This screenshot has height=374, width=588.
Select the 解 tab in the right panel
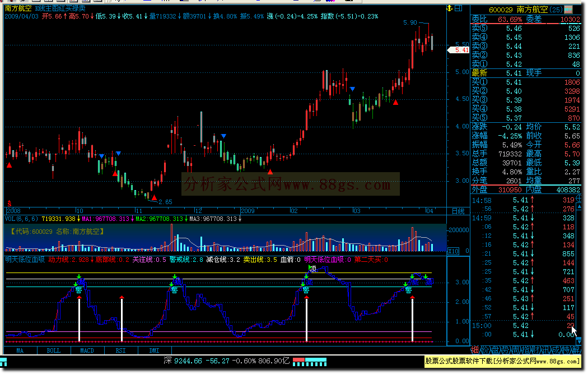coord(576,350)
